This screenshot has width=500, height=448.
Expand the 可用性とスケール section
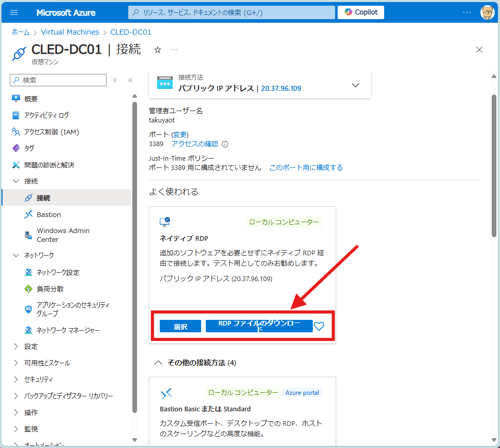[x=16, y=363]
